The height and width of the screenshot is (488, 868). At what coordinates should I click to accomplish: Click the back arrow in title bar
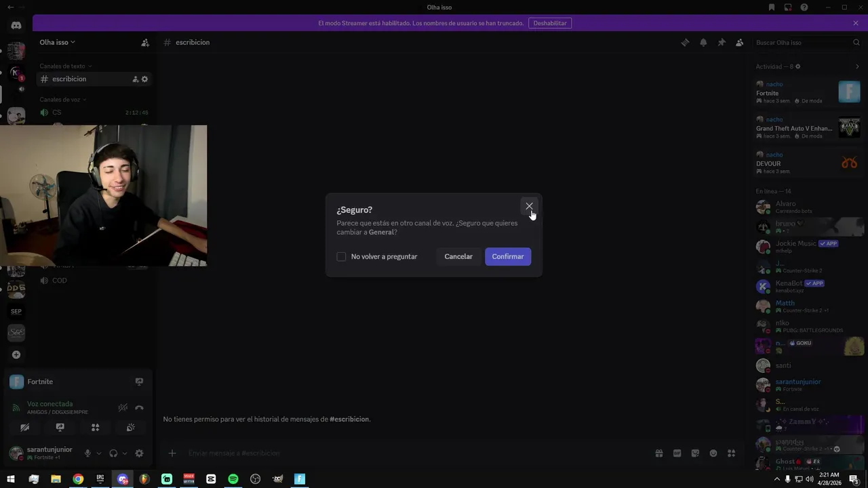[x=10, y=7]
